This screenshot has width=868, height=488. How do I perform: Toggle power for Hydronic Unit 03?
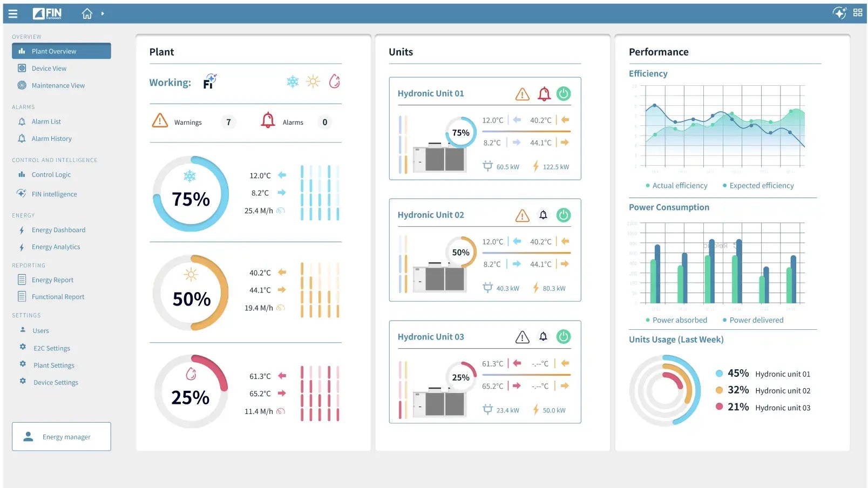[564, 337]
